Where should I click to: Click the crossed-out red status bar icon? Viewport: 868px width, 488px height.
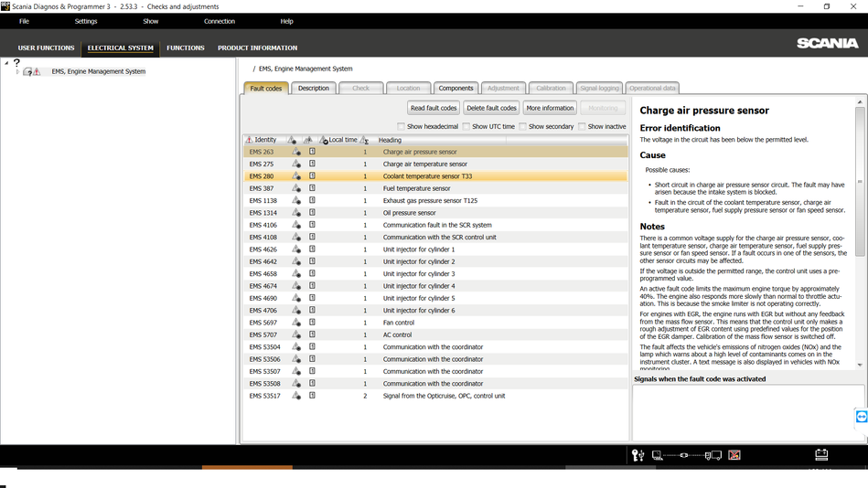(734, 455)
